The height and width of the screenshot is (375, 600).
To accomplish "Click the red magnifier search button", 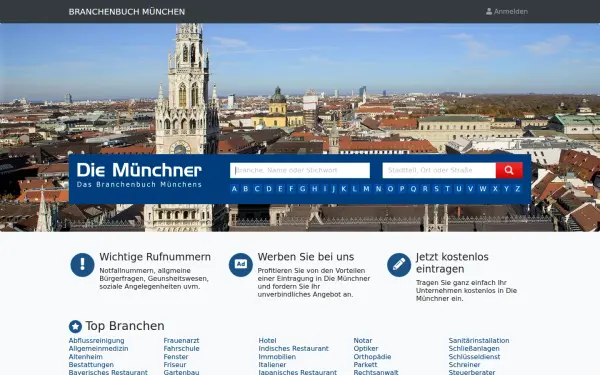I will (509, 170).
